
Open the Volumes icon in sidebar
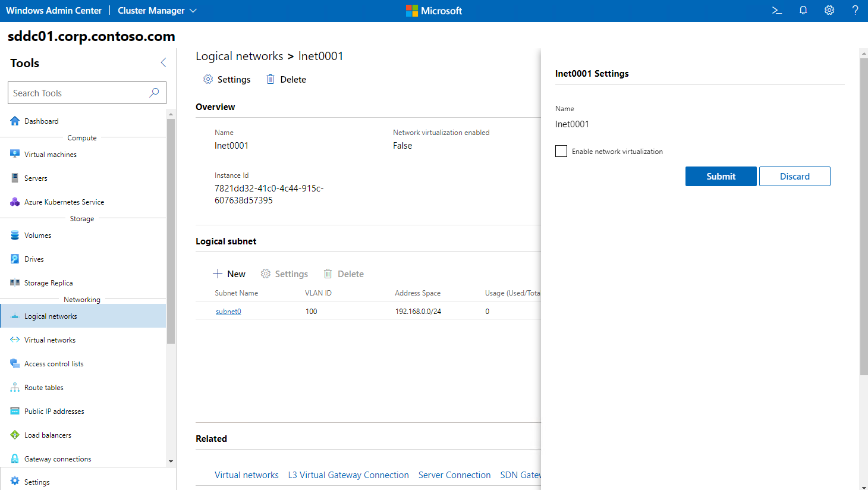15,235
